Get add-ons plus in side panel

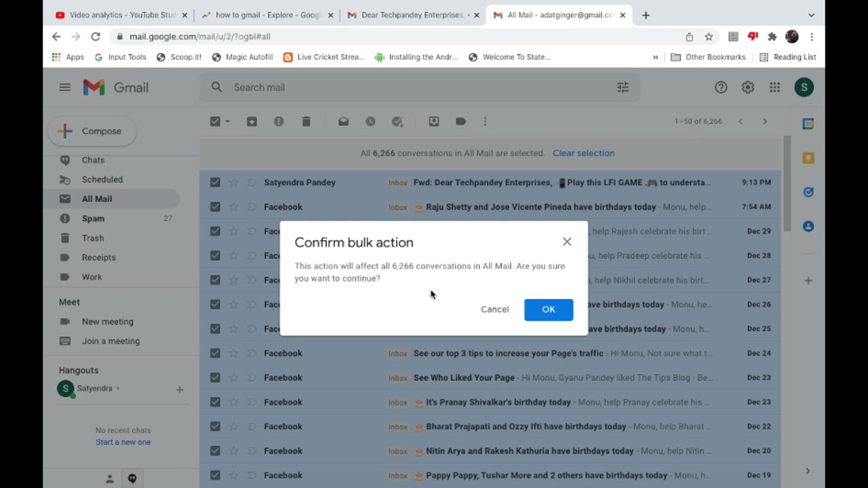pos(808,281)
